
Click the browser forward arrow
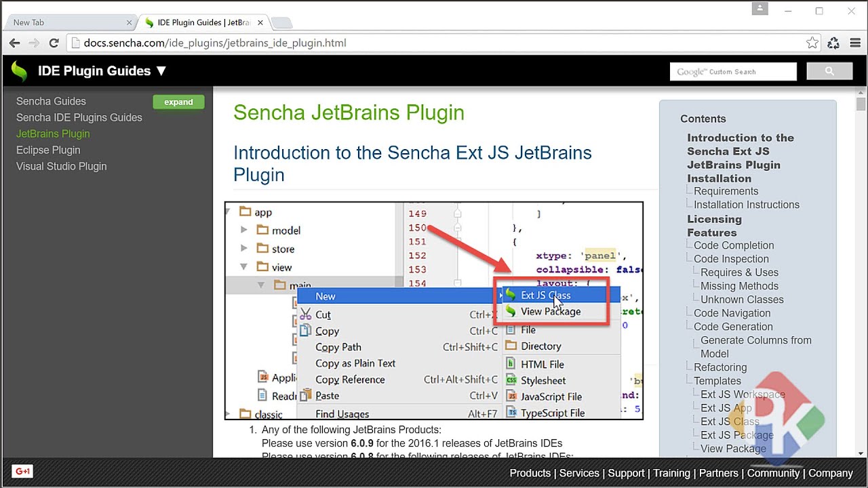(x=34, y=43)
